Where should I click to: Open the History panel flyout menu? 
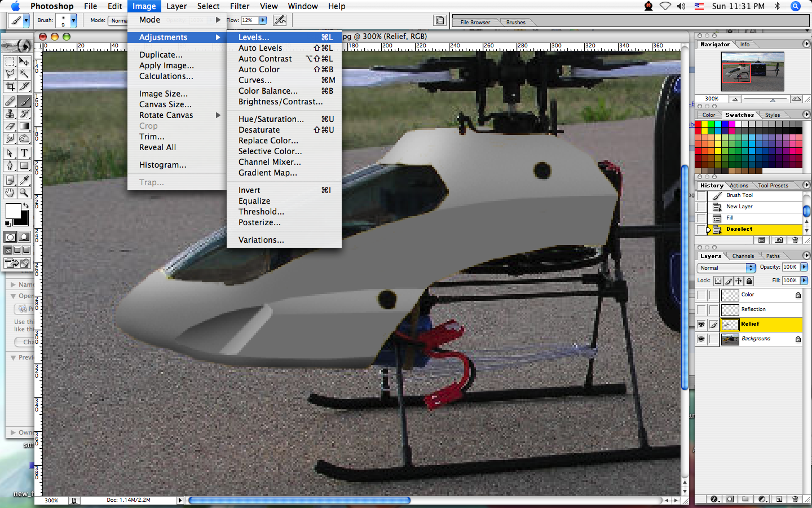(x=806, y=185)
